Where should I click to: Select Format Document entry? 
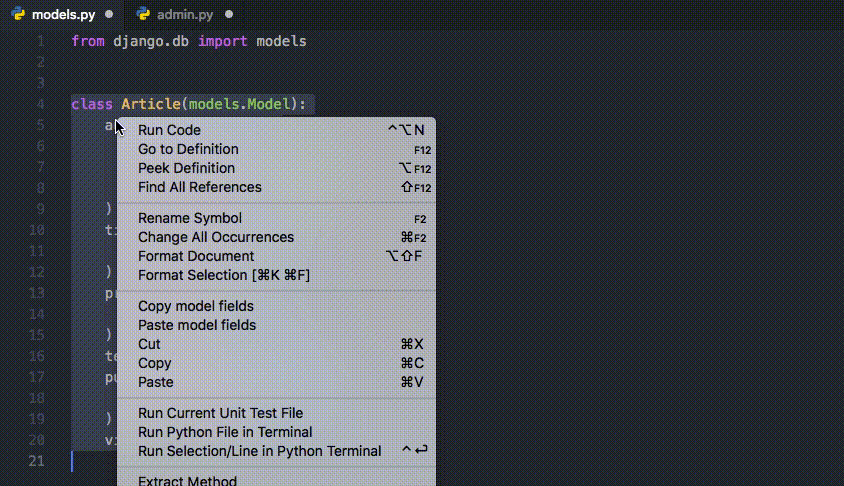pyautogui.click(x=276, y=256)
